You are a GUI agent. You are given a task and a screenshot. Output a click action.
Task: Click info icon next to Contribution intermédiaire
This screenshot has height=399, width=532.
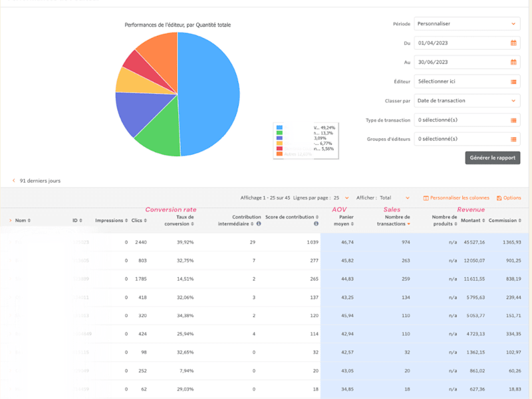[259, 223]
